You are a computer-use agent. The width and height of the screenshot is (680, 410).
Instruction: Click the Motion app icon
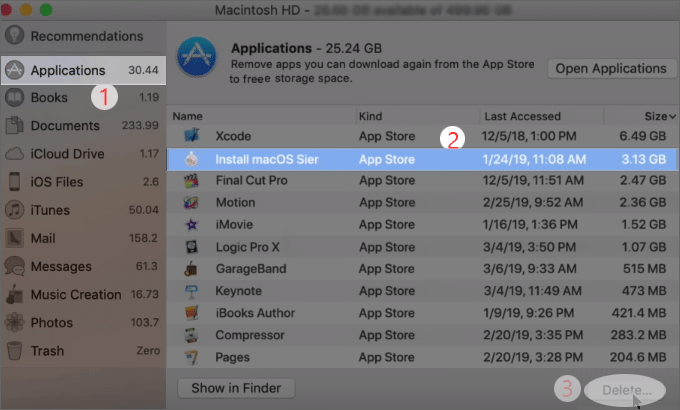point(191,203)
